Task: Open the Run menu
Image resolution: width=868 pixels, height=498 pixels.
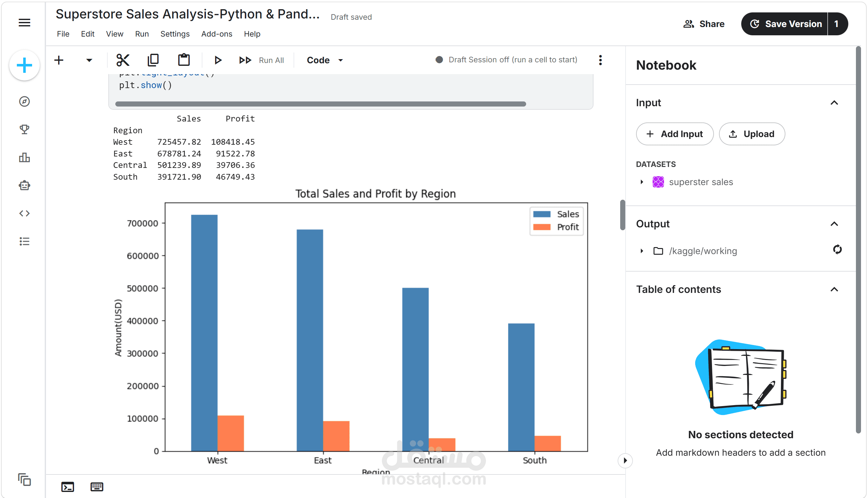Action: [142, 34]
